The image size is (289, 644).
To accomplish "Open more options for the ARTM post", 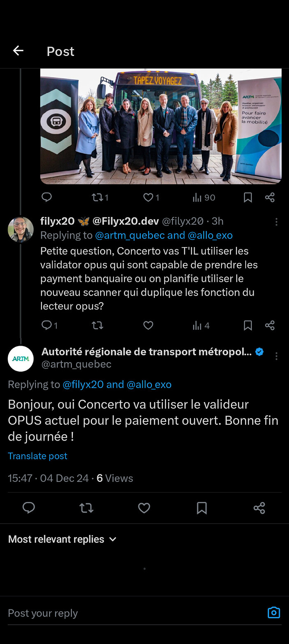I will click(x=276, y=356).
